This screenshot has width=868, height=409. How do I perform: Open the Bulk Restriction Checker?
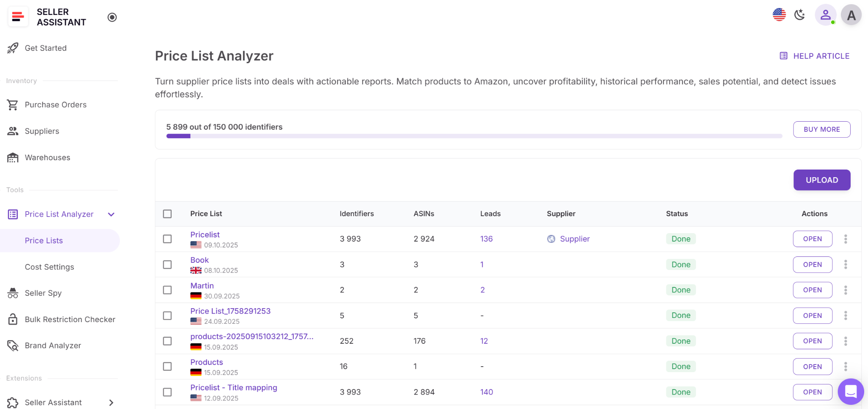pyautogui.click(x=70, y=319)
